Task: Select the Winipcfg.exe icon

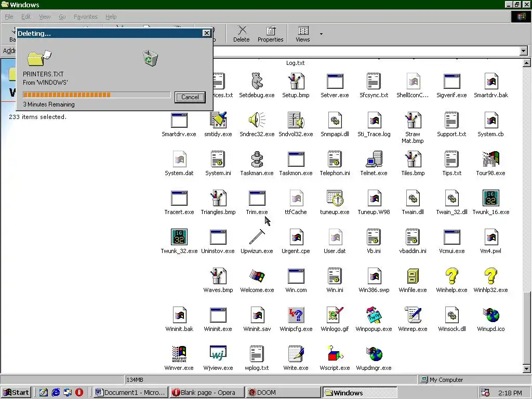Action: click(x=296, y=315)
